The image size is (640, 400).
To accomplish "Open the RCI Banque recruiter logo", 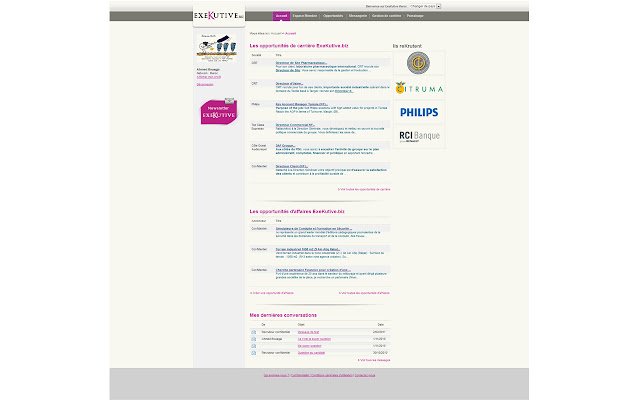I will (419, 136).
